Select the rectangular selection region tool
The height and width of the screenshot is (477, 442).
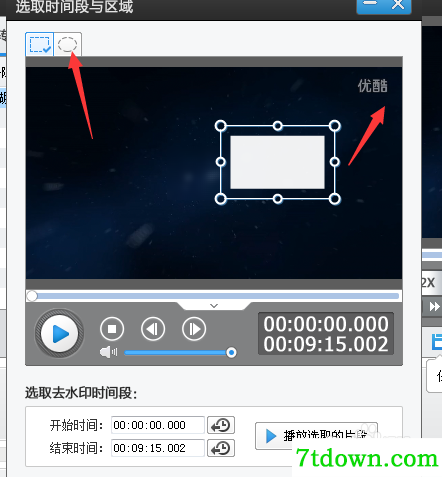tap(40, 44)
